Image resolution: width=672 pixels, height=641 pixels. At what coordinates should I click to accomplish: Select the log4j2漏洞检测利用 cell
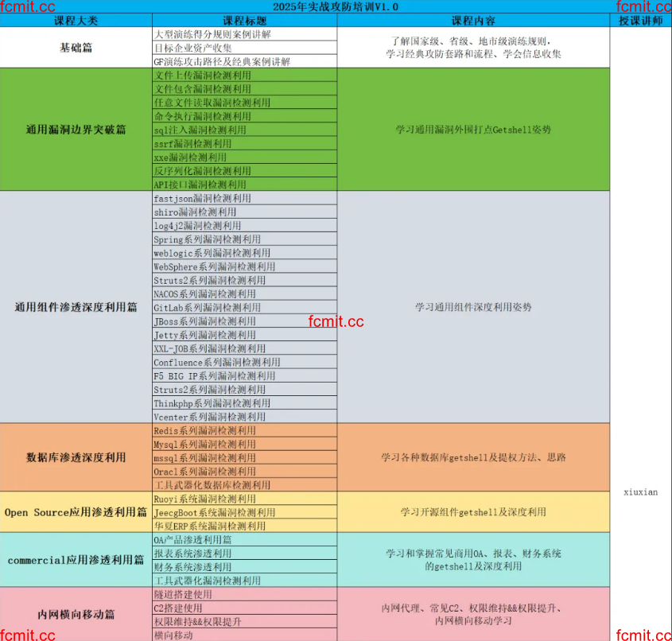pyautogui.click(x=244, y=226)
